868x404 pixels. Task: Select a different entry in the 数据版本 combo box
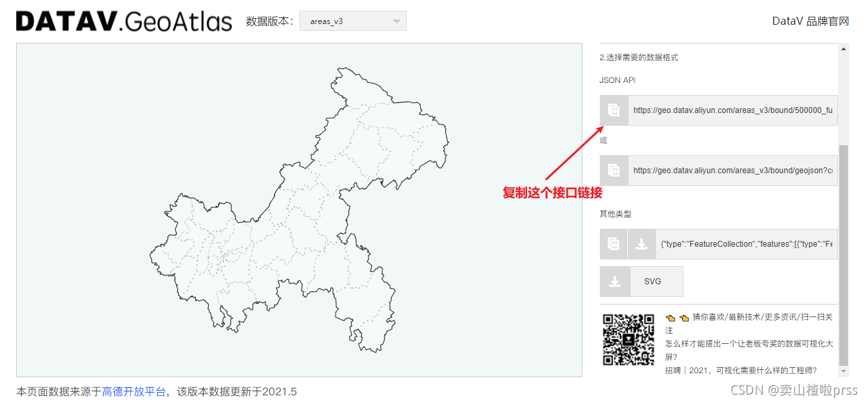352,20
